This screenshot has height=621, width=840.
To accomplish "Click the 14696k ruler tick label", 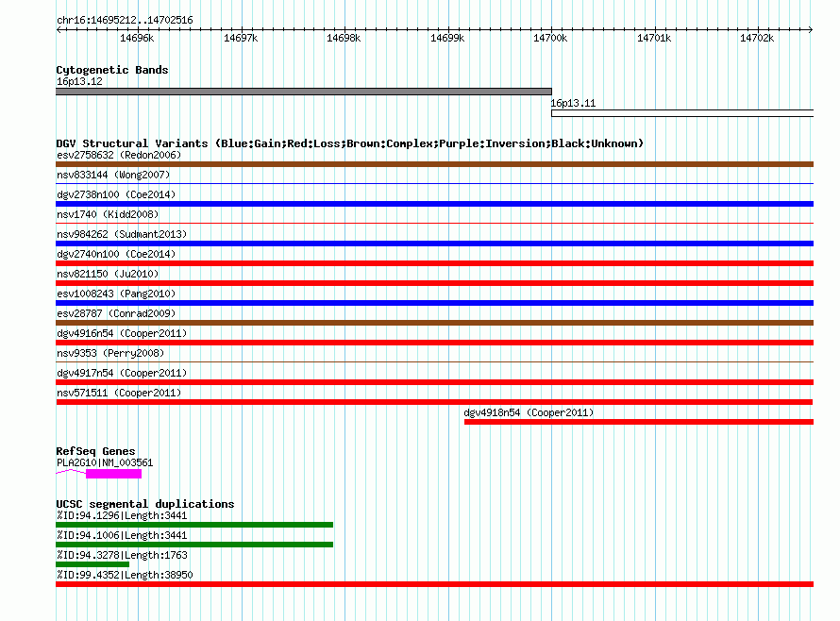I will tap(137, 38).
